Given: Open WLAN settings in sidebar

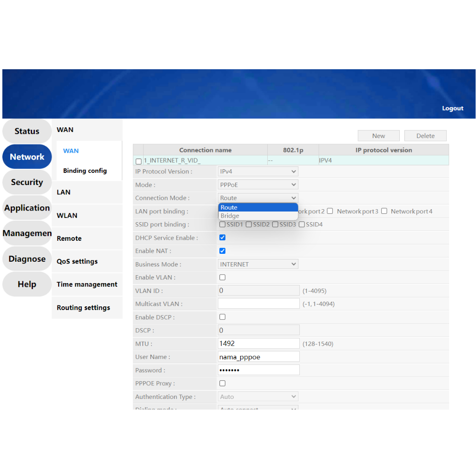Looking at the screenshot, I should [67, 216].
